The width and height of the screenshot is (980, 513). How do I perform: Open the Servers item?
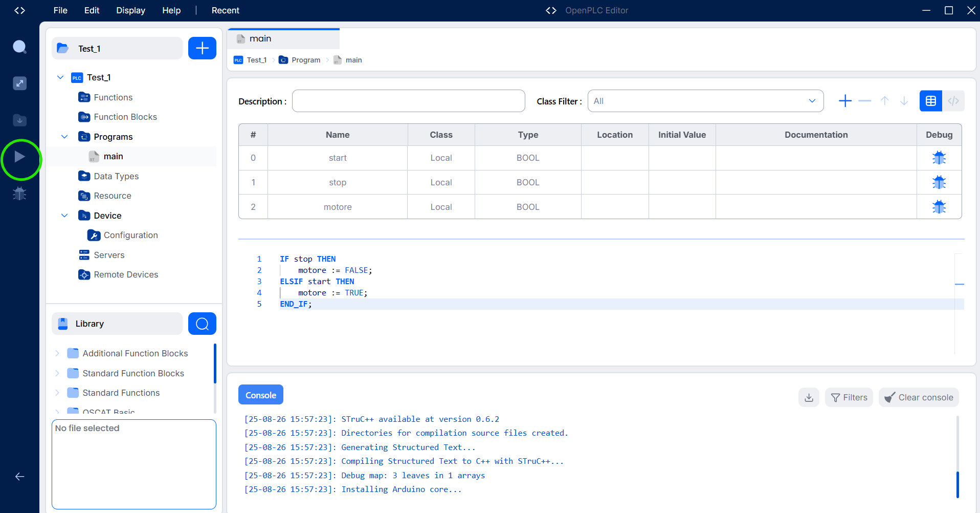tap(109, 255)
